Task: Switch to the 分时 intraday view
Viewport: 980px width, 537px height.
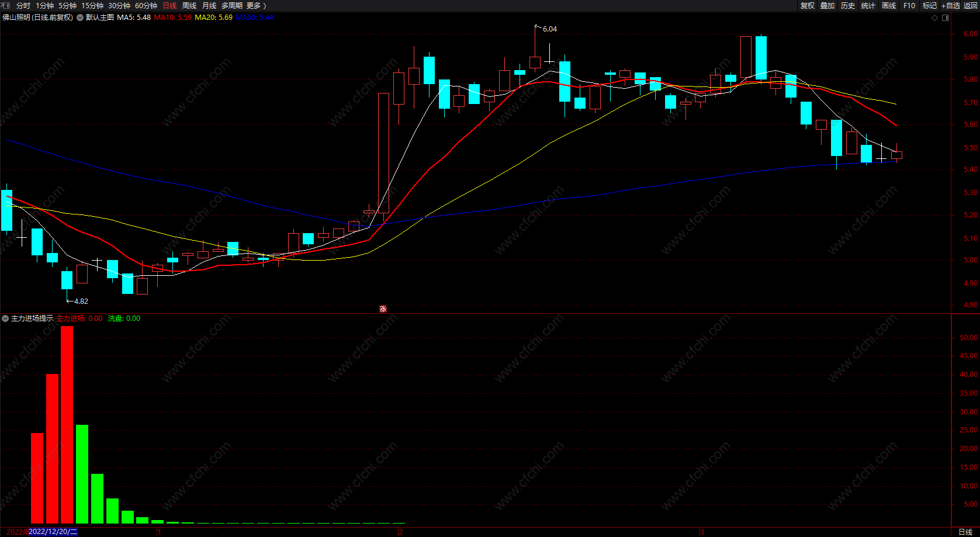Action: 23,6
